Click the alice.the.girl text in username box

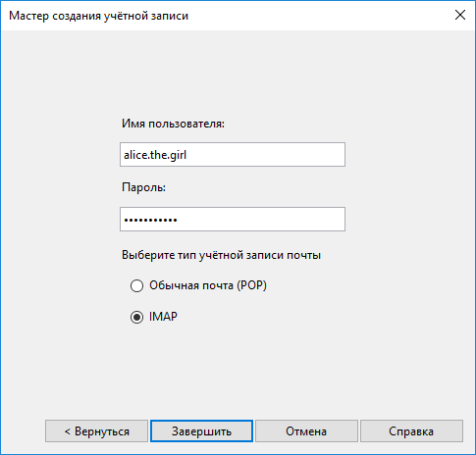[155, 155]
